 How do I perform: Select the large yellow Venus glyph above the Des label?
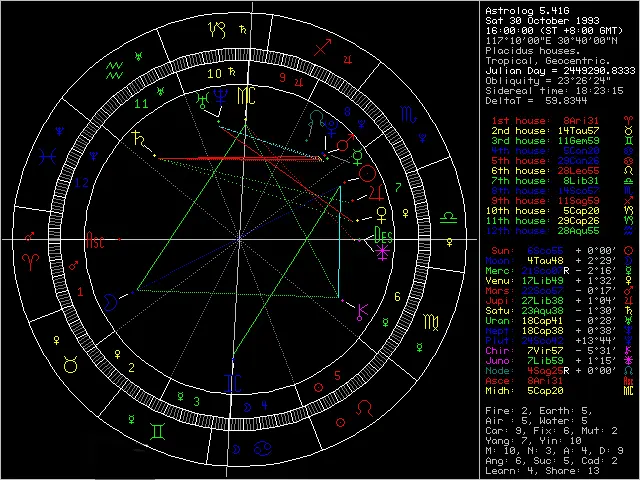[x=381, y=215]
